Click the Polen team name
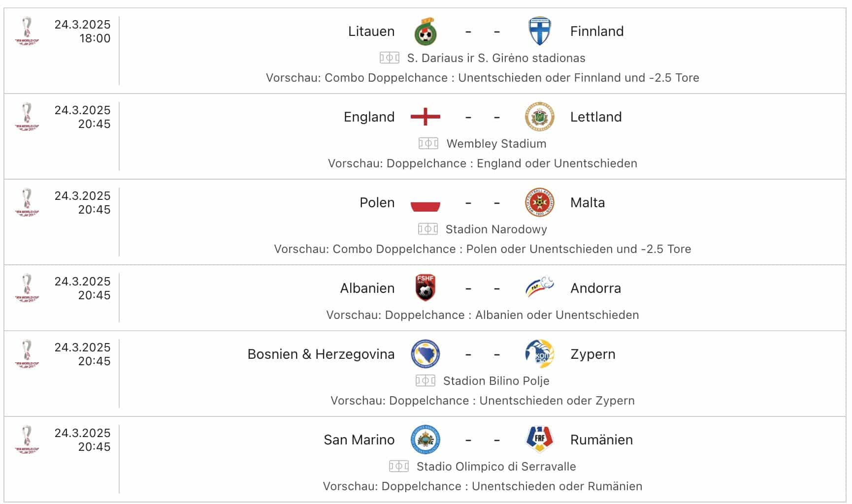Image resolution: width=852 pixels, height=504 pixels. coord(377,202)
